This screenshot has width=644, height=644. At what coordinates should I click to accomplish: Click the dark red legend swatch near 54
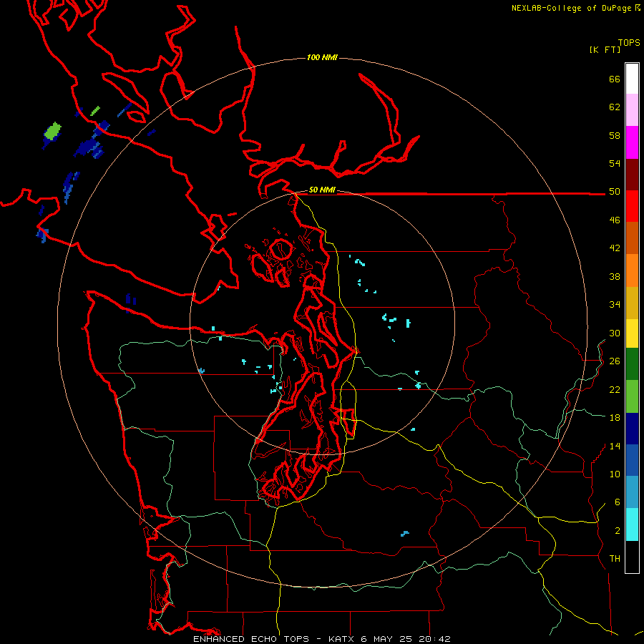632,175
